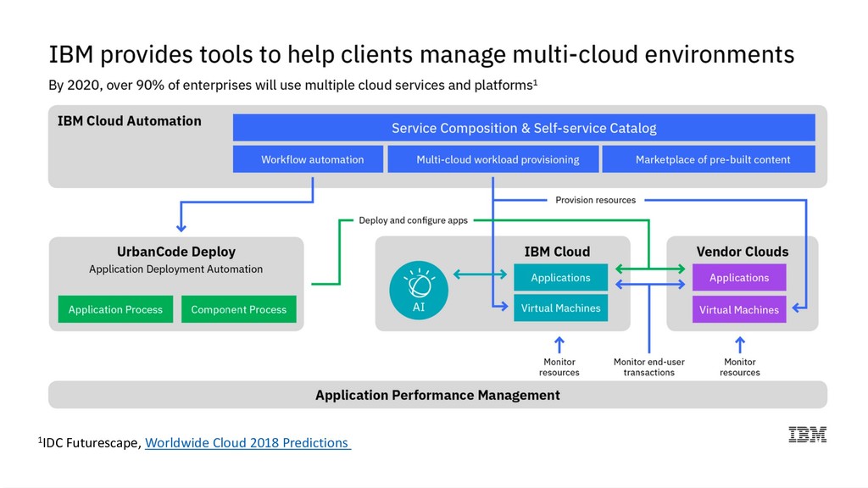Screen dimensions: 868x488
Task: Click Monitor end-user transactions label
Action: click(648, 368)
